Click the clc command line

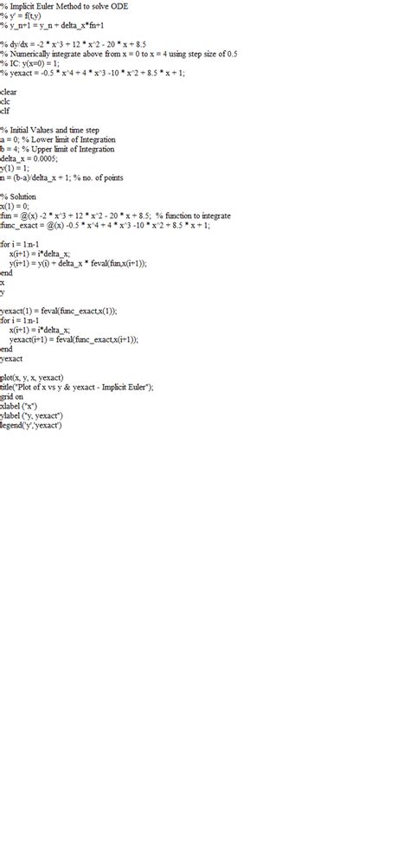point(5,101)
